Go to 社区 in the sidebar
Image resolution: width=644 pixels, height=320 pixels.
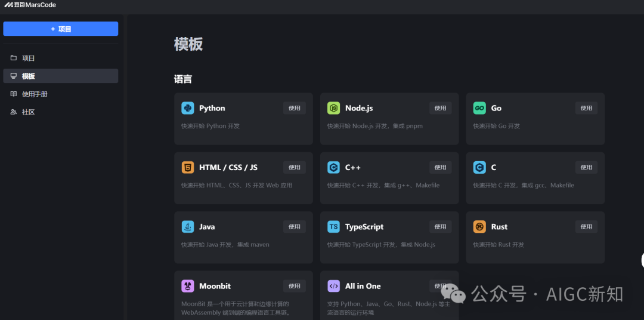point(61,112)
